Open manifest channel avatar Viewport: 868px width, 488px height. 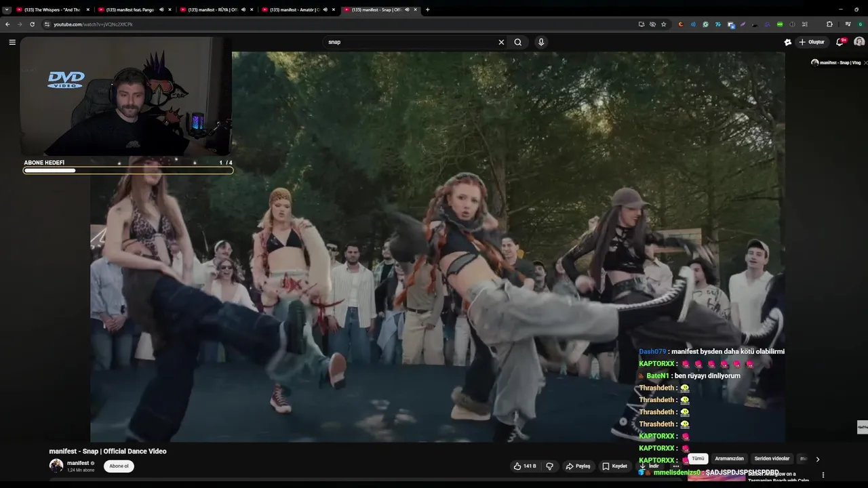click(56, 466)
